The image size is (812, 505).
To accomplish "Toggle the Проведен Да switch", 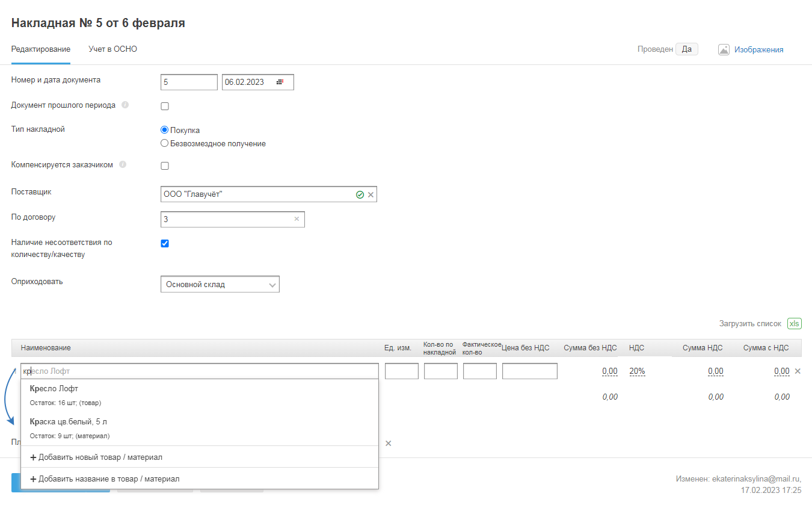I will point(686,49).
